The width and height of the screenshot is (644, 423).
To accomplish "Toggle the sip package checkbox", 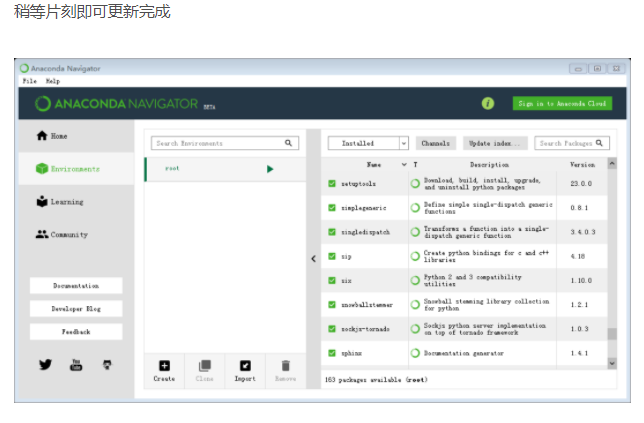I will pyautogui.click(x=332, y=256).
